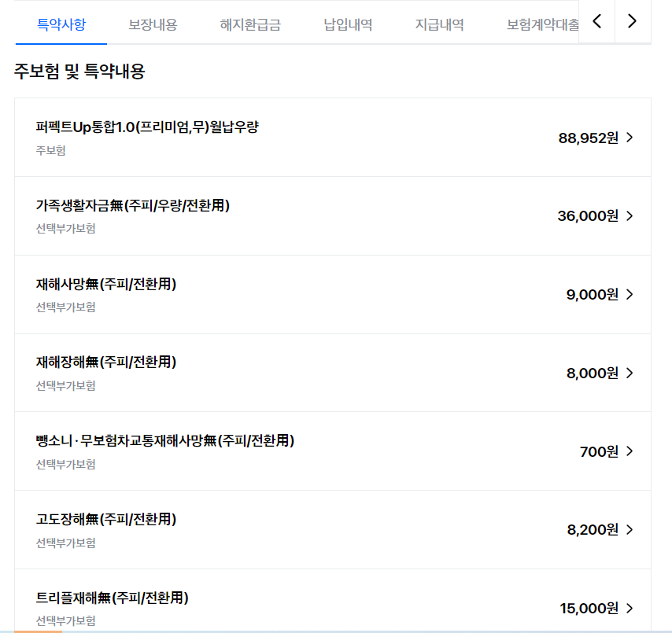Image resolution: width=672 pixels, height=633 pixels.
Task: Open 퍼펙트Up통합1.0 main insurance item
Action: tap(147, 127)
